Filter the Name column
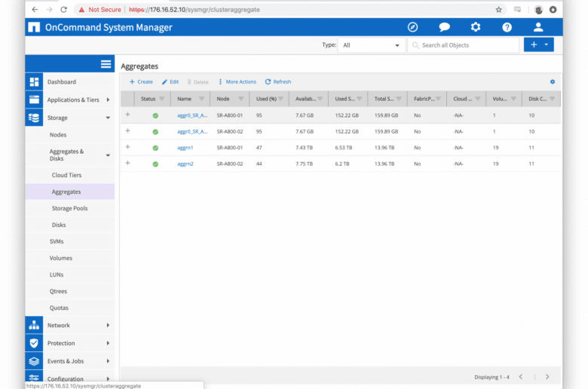 pyautogui.click(x=201, y=99)
